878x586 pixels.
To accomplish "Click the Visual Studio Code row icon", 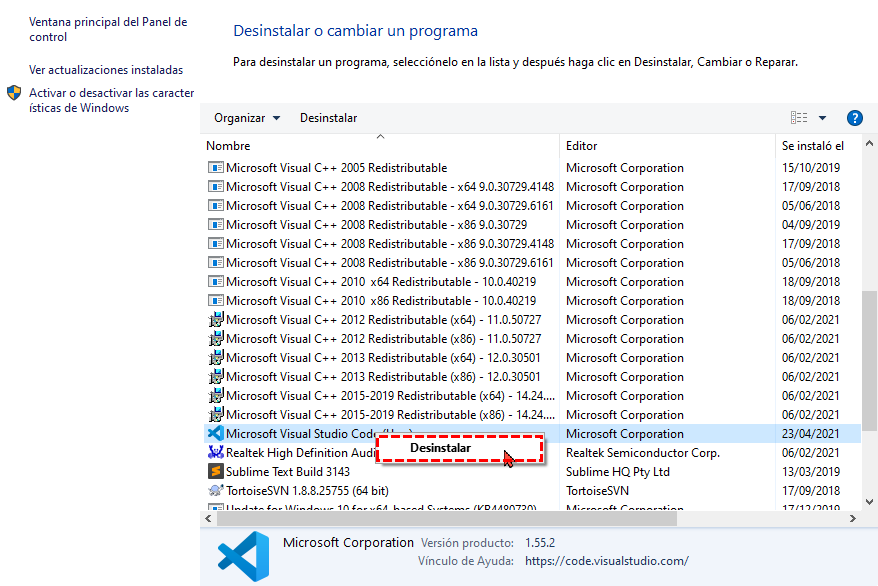I will (x=216, y=433).
